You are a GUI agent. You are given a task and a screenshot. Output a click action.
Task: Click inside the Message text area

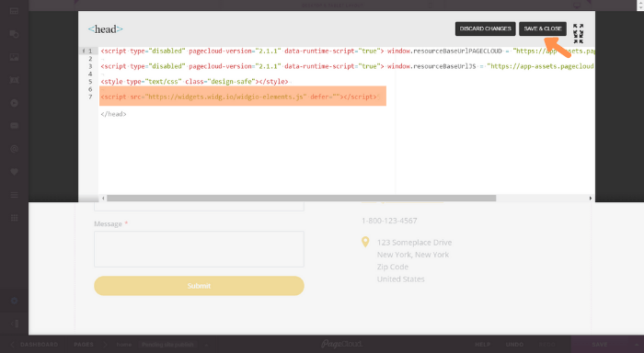click(199, 249)
